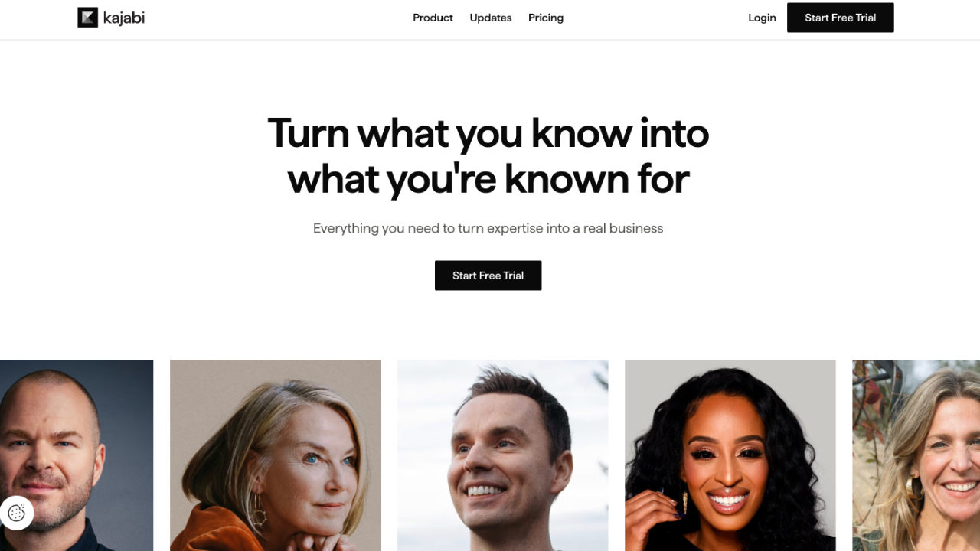Open the Pricing page

[546, 18]
